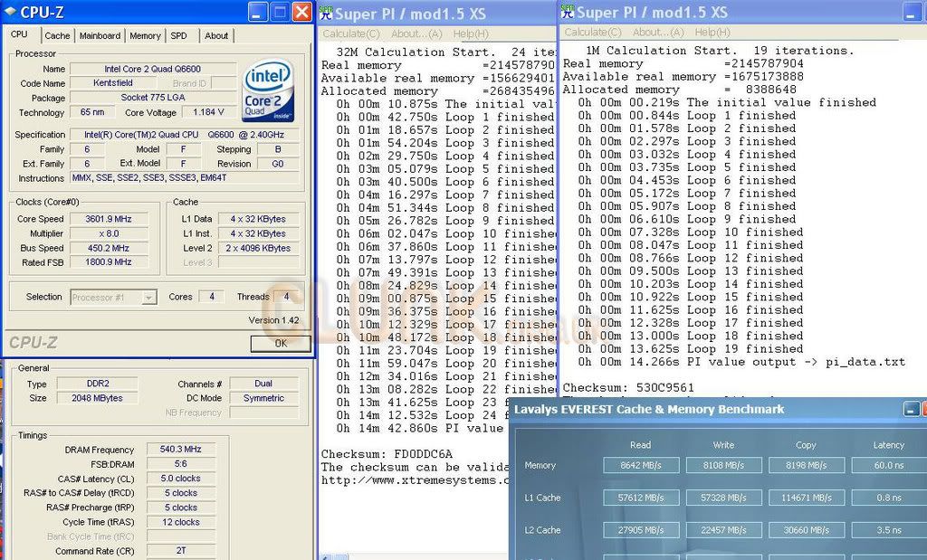This screenshot has height=560, width=927.
Task: Click the Channels # value Dual
Action: point(263,384)
